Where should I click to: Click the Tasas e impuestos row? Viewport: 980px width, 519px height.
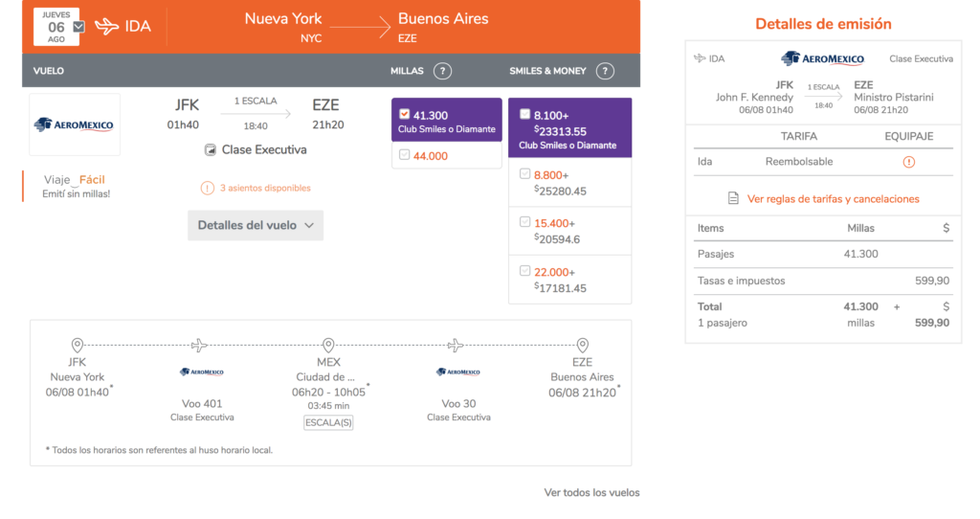point(823,281)
